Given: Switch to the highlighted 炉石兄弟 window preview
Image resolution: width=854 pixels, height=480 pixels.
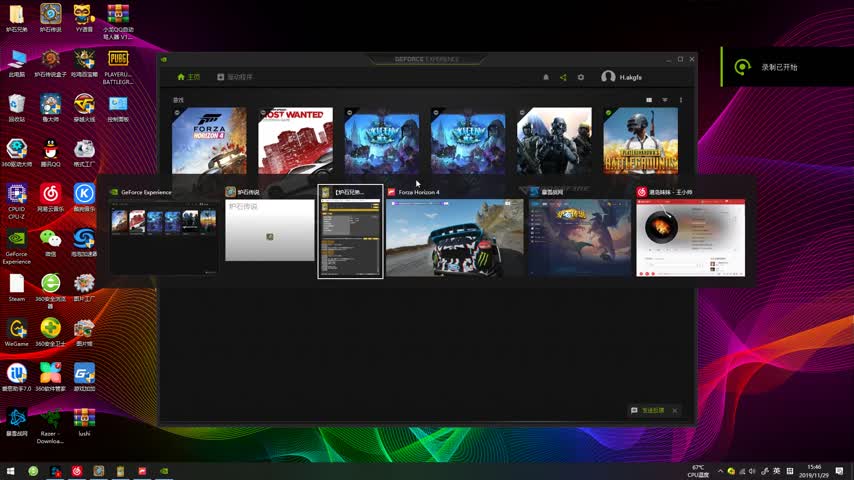Looking at the screenshot, I should (x=350, y=232).
